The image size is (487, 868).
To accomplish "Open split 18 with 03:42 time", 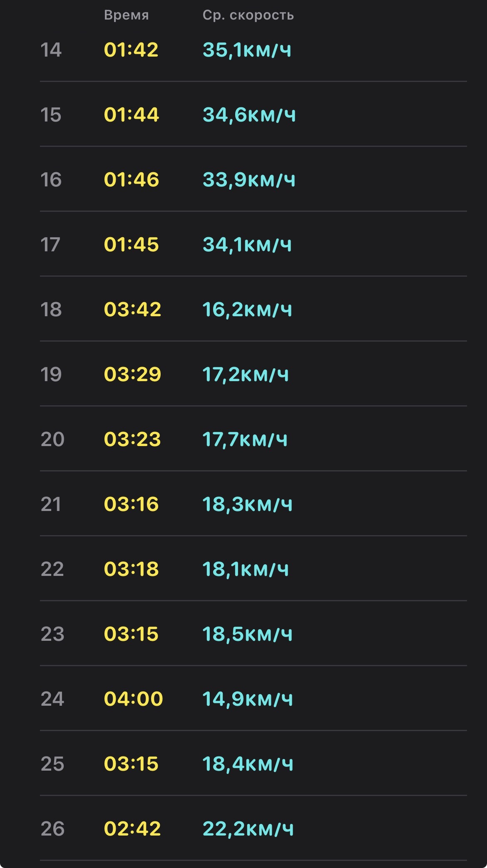I will [x=253, y=309].
